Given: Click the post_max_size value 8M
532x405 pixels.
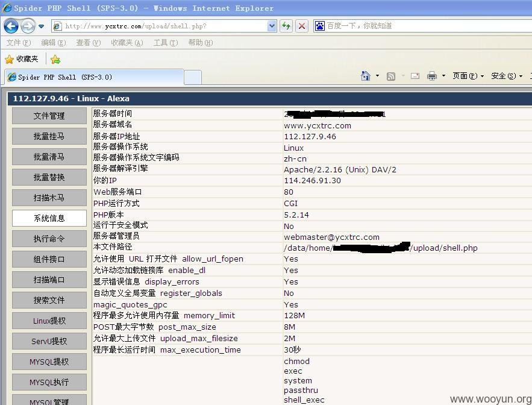Looking at the screenshot, I should click(x=289, y=327).
